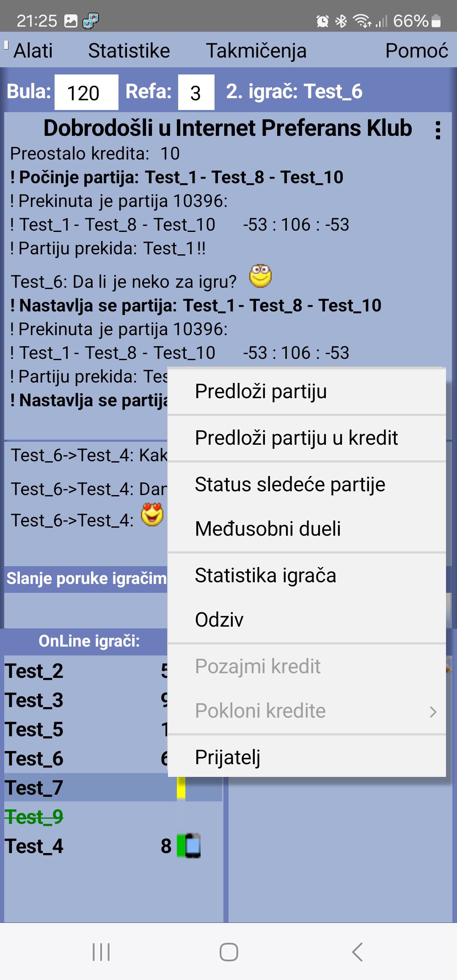Tap the Android back arrow
The width and height of the screenshot is (457, 980).
click(357, 952)
